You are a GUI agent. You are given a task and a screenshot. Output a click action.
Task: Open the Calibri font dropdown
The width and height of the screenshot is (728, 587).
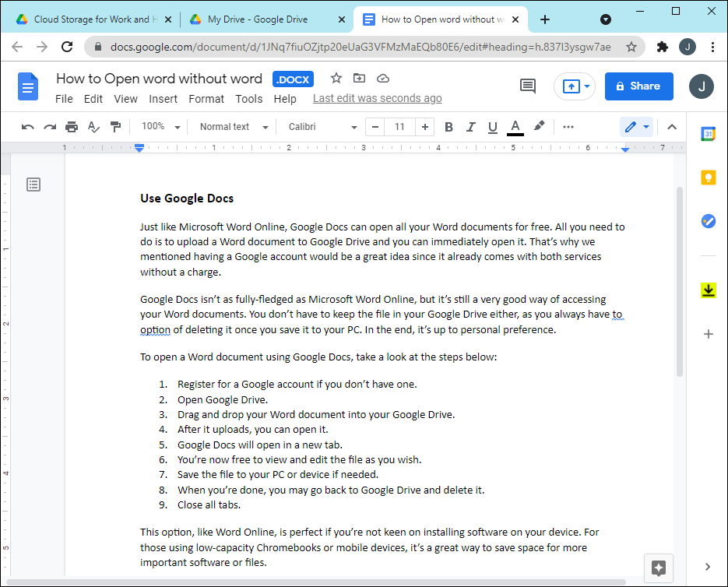[x=322, y=127]
